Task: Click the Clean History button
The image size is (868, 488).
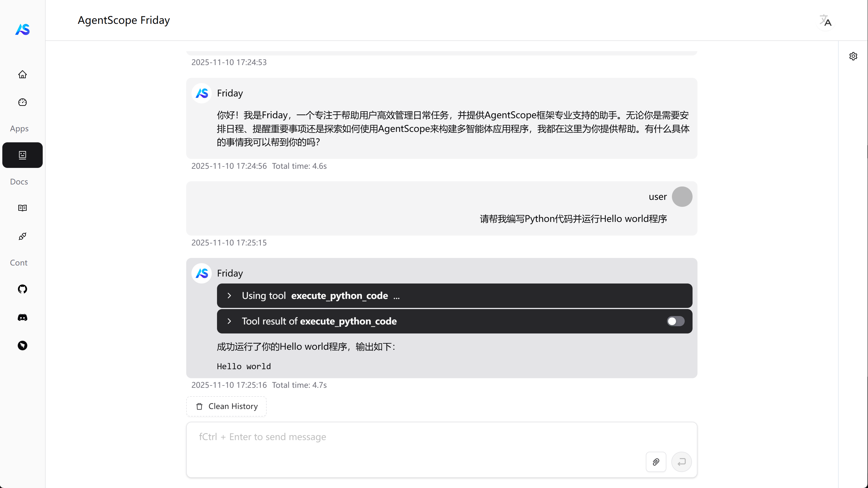Action: pos(226,406)
